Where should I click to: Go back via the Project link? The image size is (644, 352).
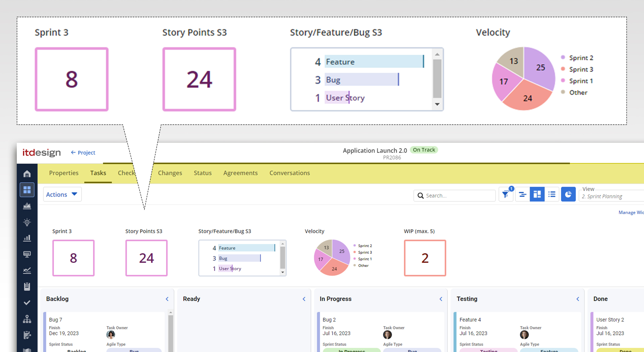83,153
